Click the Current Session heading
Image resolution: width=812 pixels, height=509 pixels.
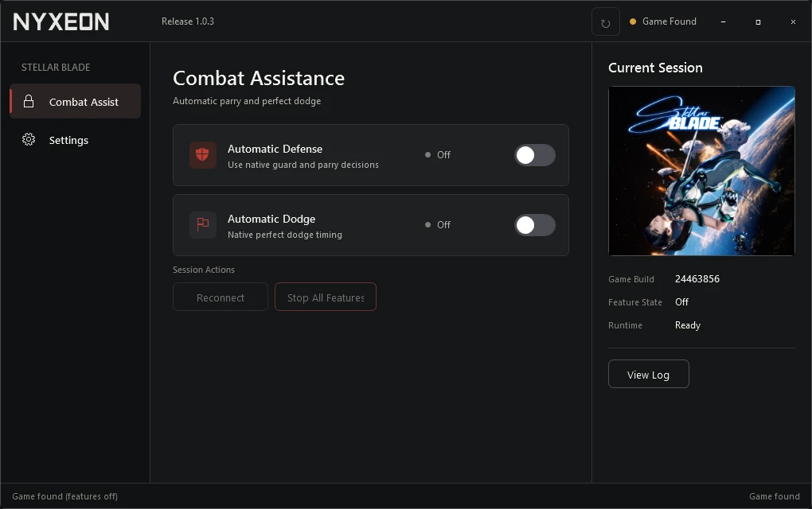pyautogui.click(x=655, y=68)
